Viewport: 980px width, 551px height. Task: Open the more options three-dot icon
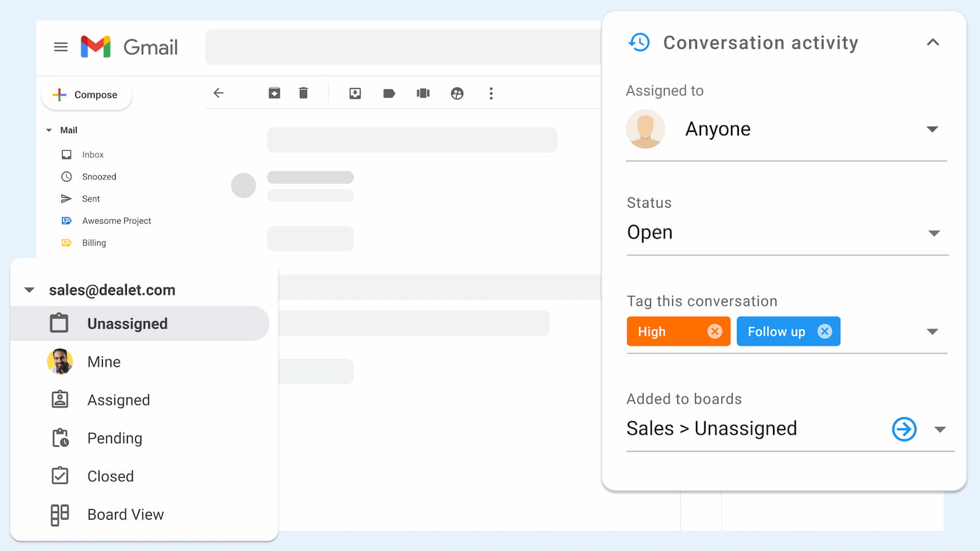click(x=491, y=93)
